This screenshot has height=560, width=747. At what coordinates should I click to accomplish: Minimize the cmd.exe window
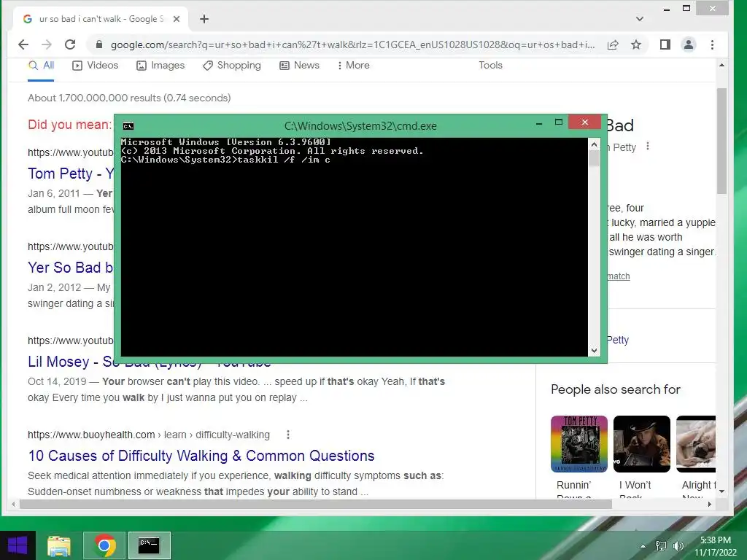tap(539, 122)
